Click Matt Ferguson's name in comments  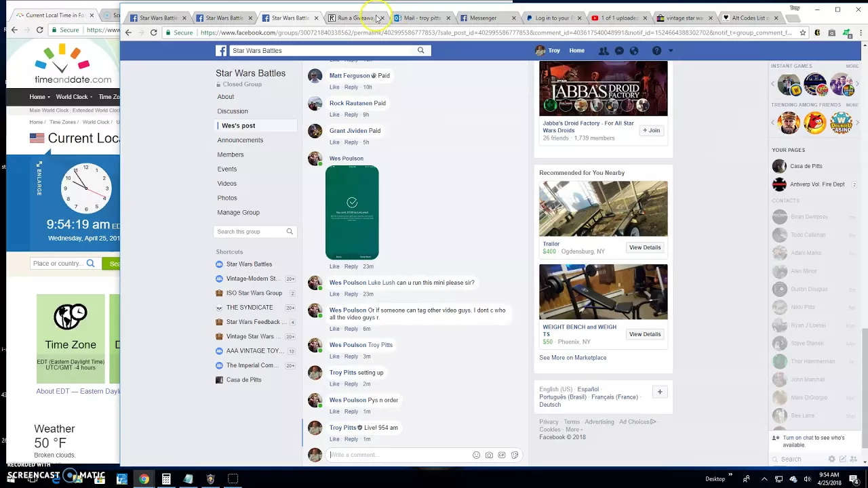click(x=349, y=76)
